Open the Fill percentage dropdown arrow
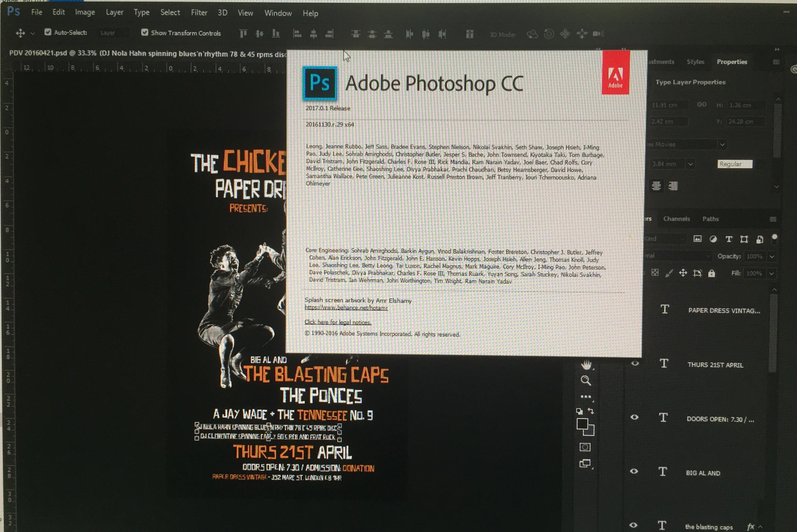The height and width of the screenshot is (532, 797). click(x=772, y=273)
